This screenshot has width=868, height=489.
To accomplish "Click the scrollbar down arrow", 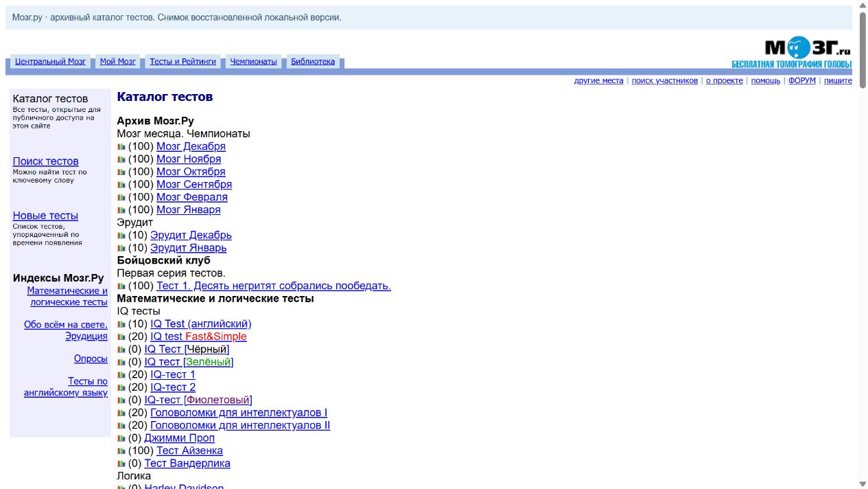I will click(863, 484).
